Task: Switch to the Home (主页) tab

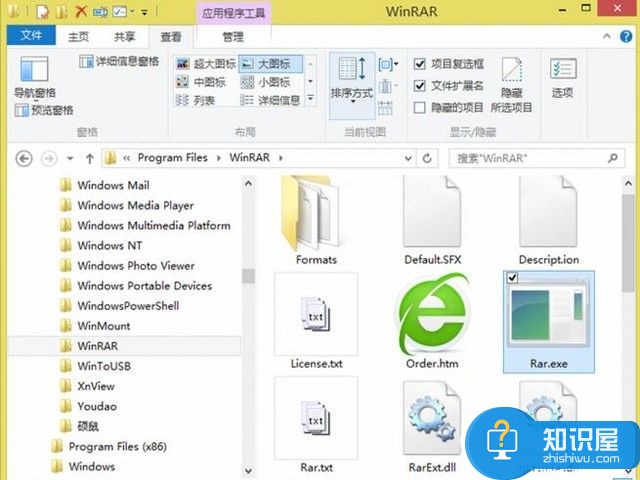Action: tap(78, 37)
